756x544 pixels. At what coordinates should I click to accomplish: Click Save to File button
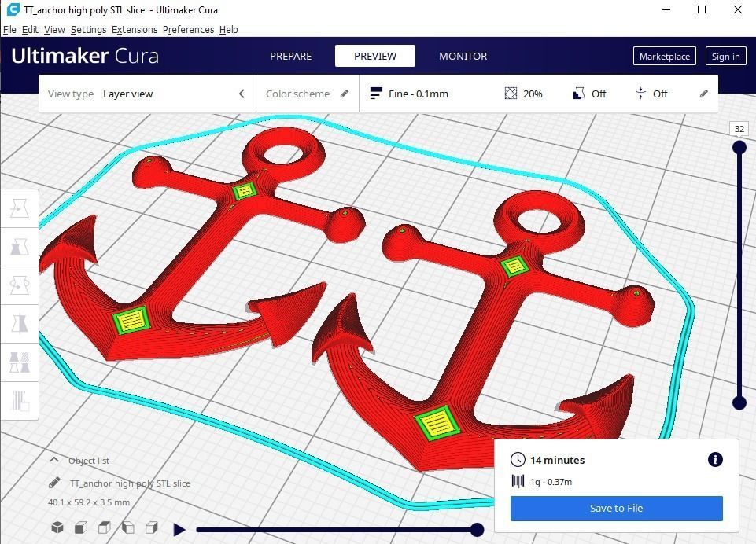tap(616, 509)
